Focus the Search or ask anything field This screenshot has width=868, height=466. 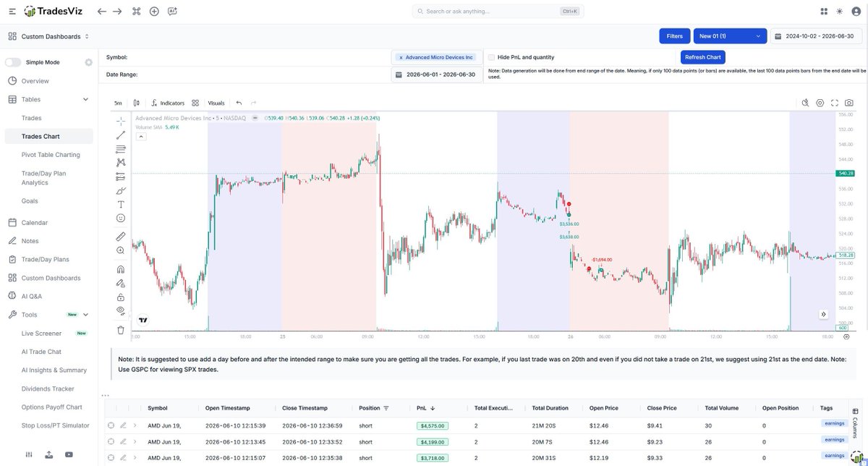click(x=498, y=12)
